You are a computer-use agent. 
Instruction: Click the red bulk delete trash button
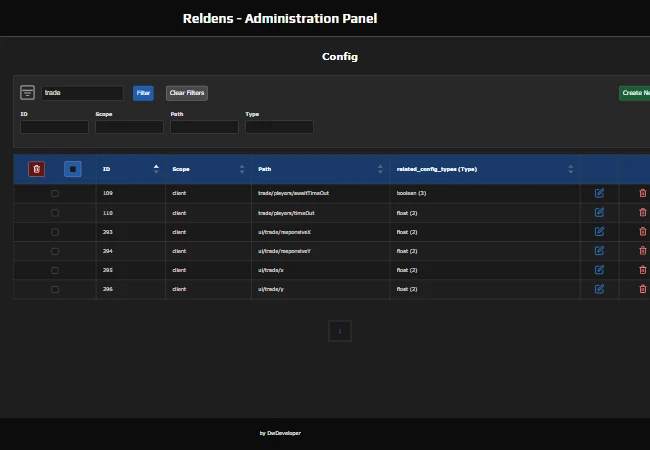36,169
